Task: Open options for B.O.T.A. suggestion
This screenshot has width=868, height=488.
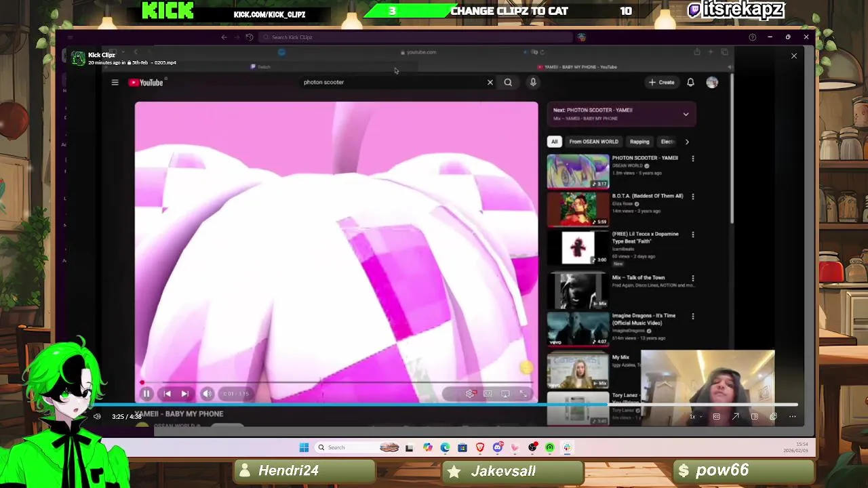Action: [692, 197]
